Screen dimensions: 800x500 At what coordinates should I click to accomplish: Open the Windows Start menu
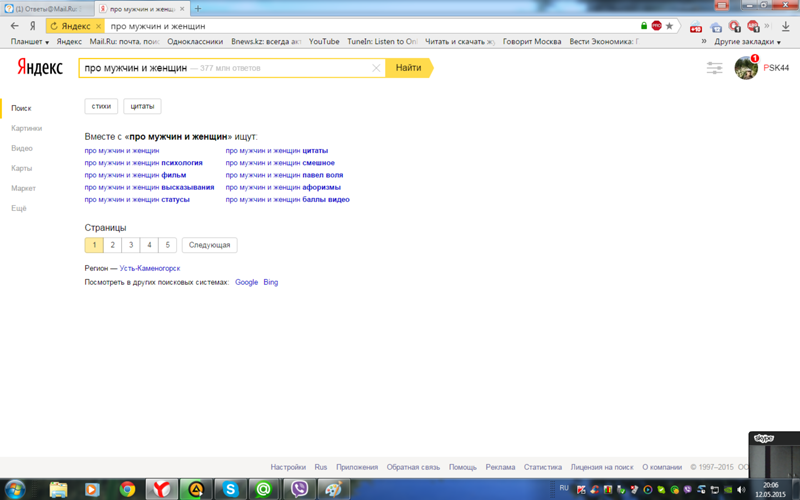(x=15, y=489)
